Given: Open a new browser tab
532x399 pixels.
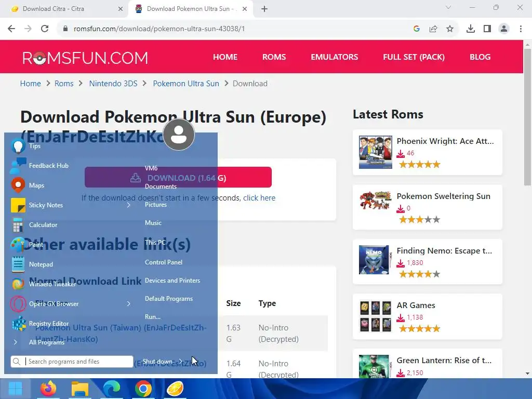Looking at the screenshot, I should click(x=264, y=9).
